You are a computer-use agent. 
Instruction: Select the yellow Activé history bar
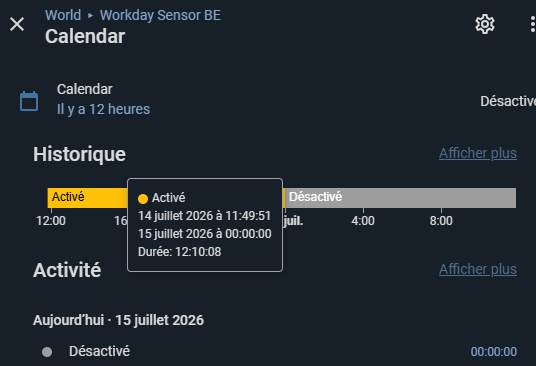(87, 198)
